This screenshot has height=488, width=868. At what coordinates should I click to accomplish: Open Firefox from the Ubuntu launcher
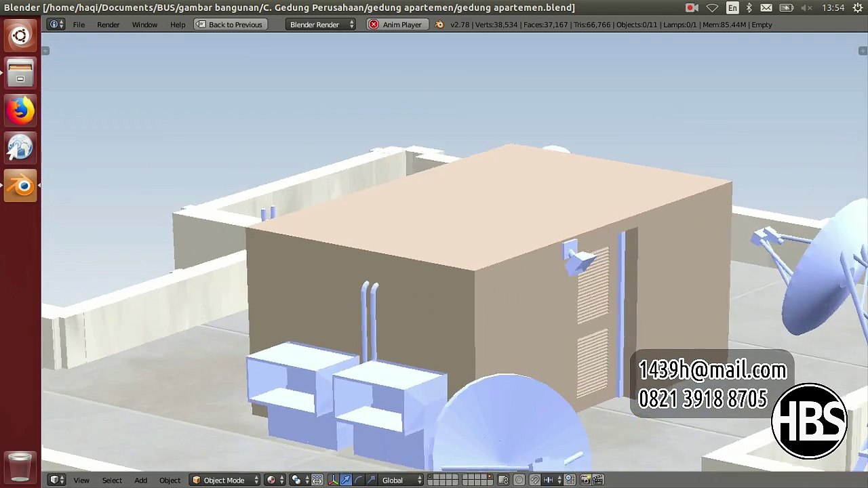click(20, 110)
